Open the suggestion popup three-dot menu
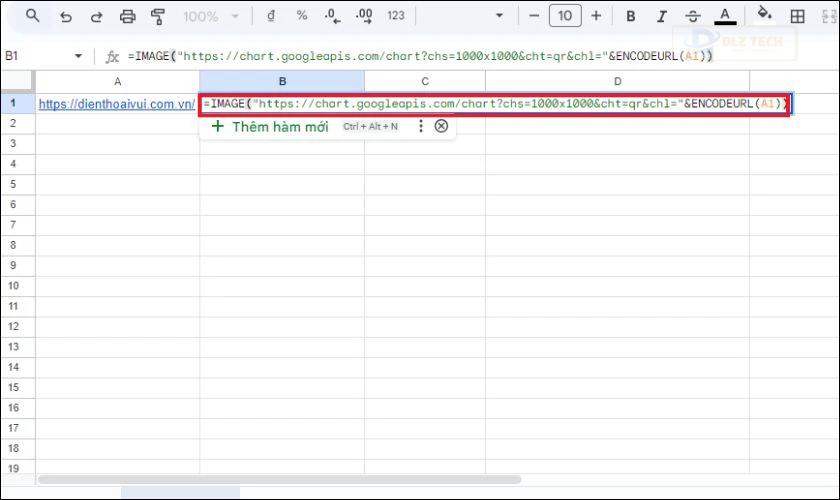This screenshot has height=500, width=840. click(x=421, y=126)
